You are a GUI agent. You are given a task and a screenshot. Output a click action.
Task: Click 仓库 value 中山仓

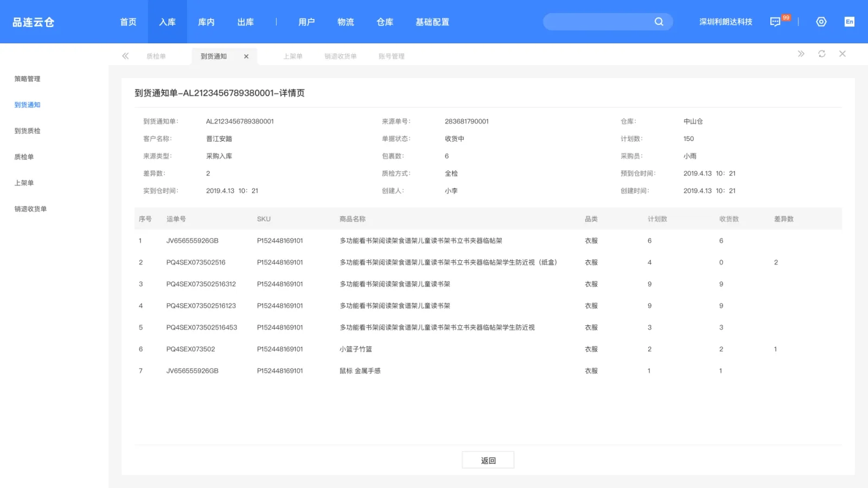[693, 121]
